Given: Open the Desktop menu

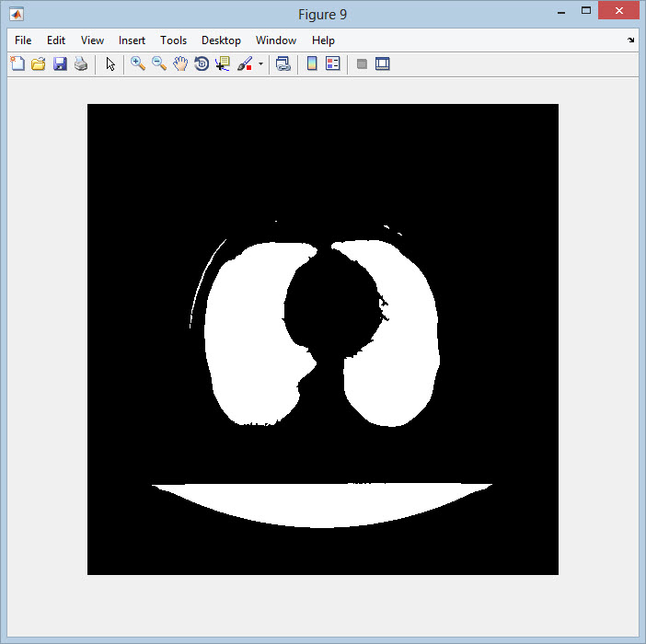Looking at the screenshot, I should point(221,40).
